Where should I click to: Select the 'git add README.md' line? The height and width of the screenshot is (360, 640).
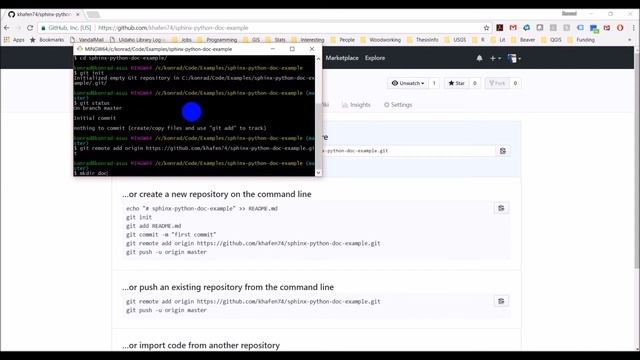point(153,226)
